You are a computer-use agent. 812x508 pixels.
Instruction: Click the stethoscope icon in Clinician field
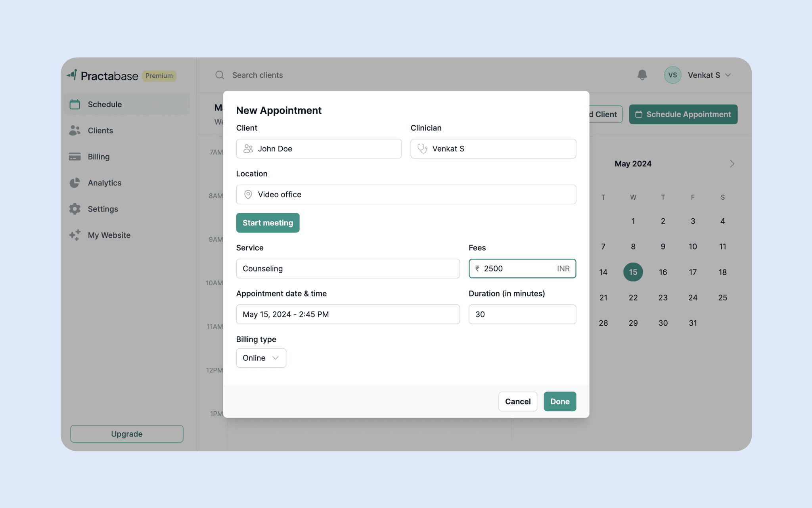pos(422,149)
